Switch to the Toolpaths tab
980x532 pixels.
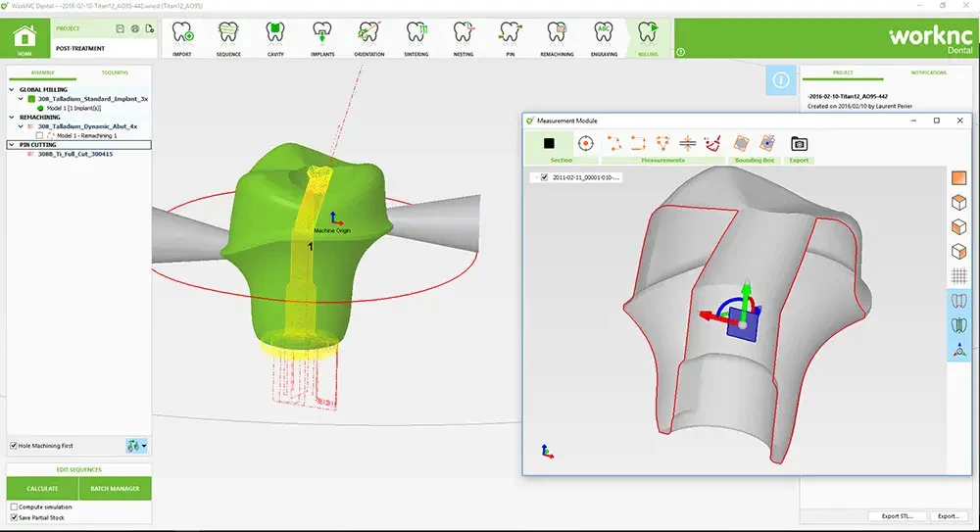pos(115,73)
